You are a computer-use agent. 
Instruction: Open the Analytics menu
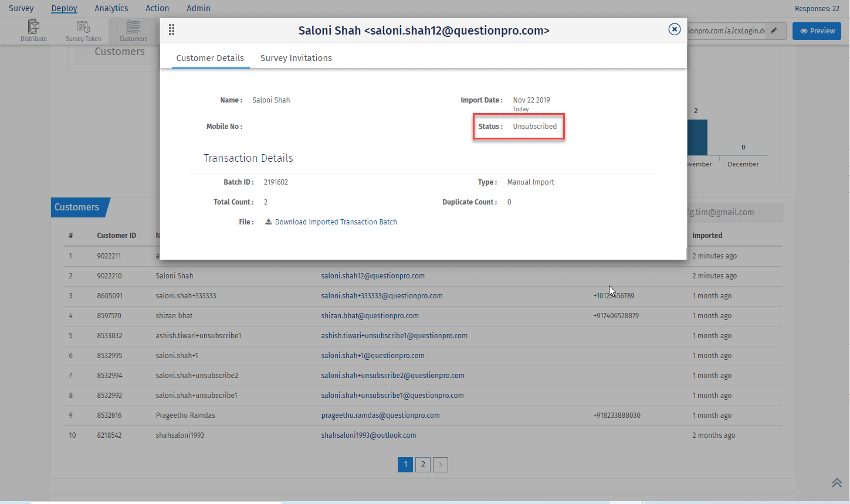[111, 8]
